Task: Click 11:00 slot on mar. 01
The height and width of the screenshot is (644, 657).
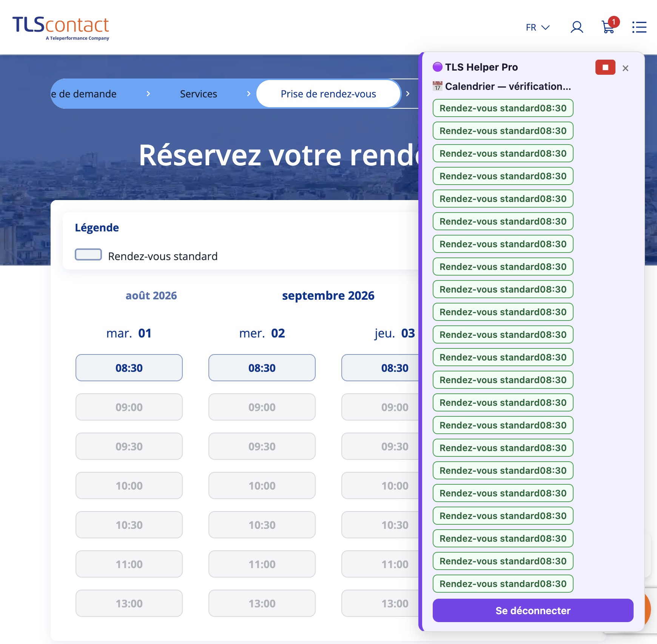Action: pos(129,564)
